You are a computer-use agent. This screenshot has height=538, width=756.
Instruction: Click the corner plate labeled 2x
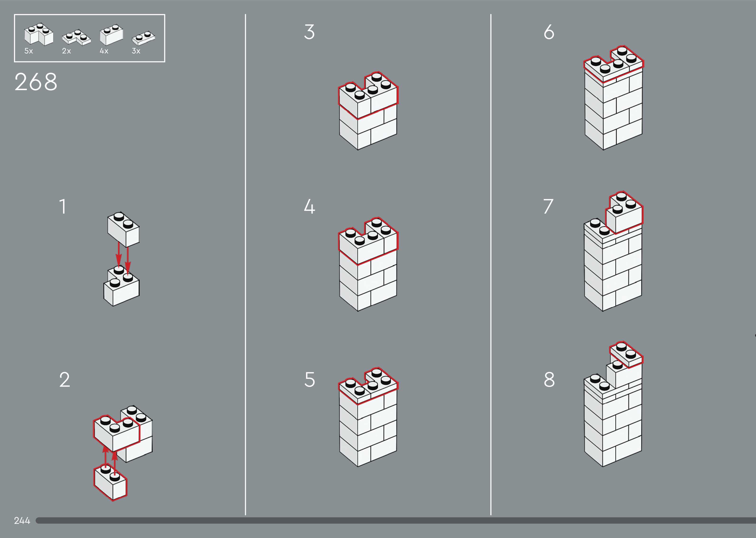(x=77, y=37)
